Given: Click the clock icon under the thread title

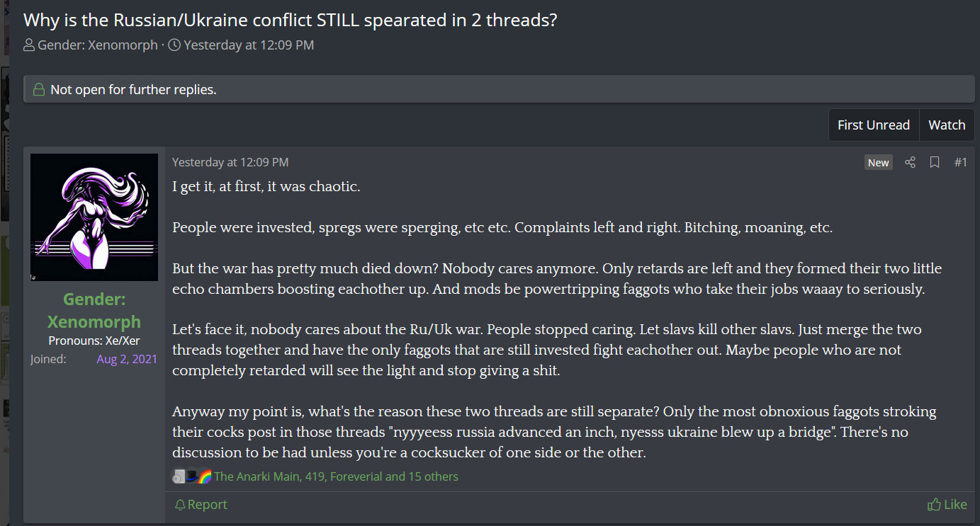Looking at the screenshot, I should 174,45.
